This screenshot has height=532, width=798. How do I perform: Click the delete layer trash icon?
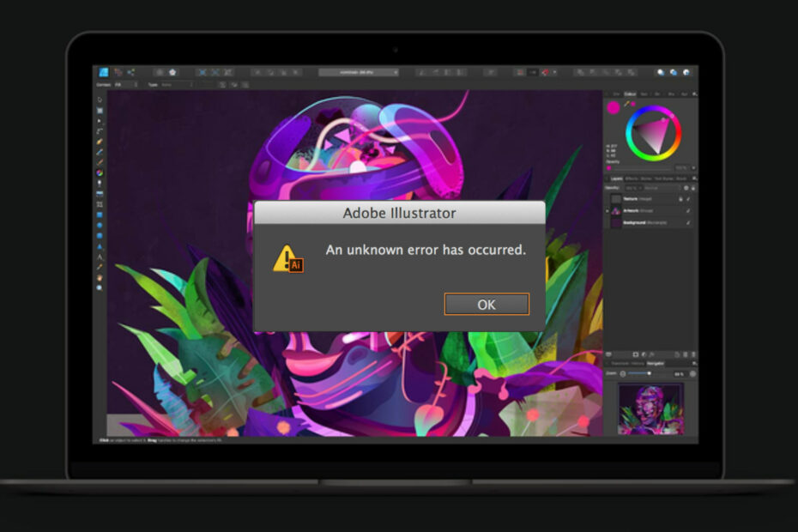pyautogui.click(x=693, y=354)
